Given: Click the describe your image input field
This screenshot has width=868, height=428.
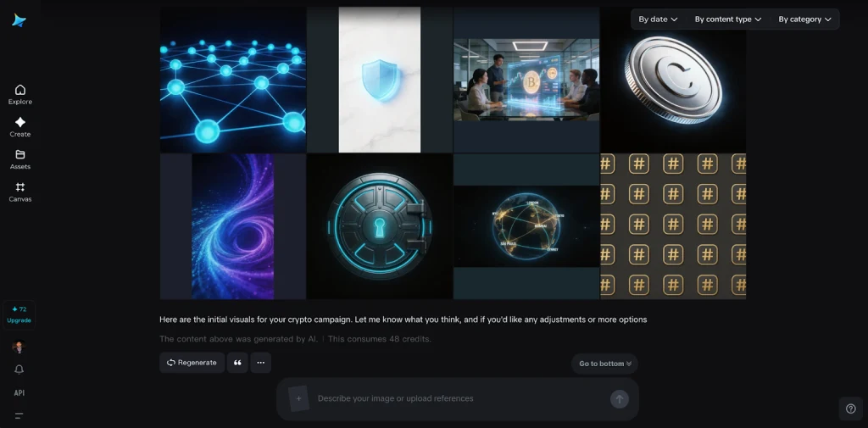Looking at the screenshot, I should coord(459,398).
